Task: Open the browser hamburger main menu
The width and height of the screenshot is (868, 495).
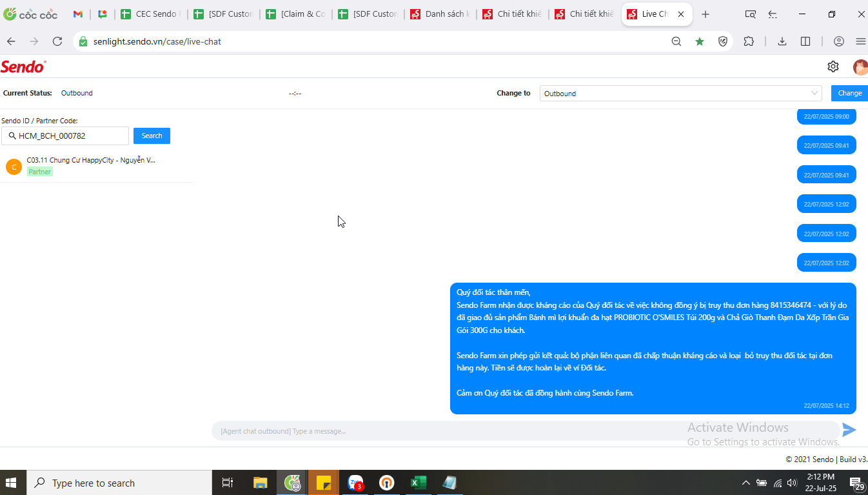Action: (x=860, y=41)
